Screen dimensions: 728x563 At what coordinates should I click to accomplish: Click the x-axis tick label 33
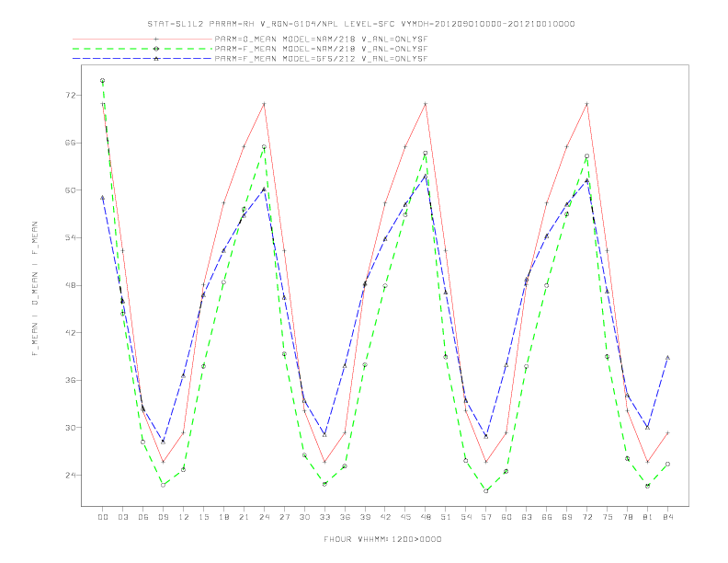[x=324, y=517]
